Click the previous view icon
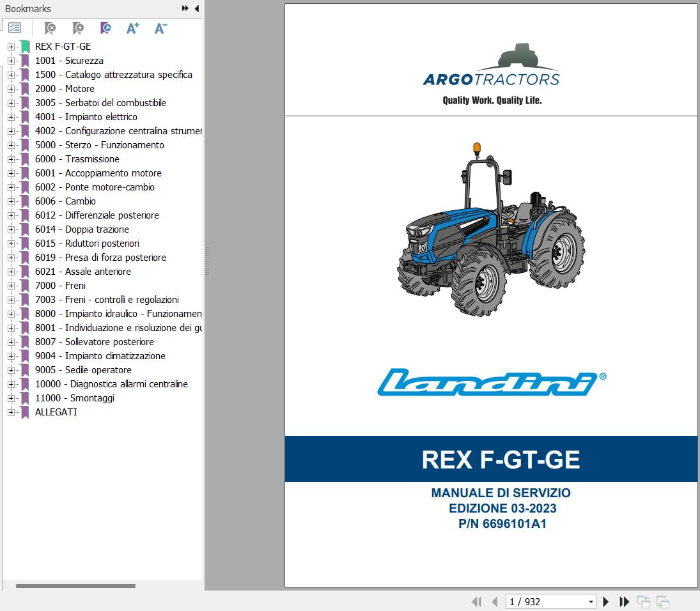This screenshot has width=700, height=611. click(x=643, y=601)
